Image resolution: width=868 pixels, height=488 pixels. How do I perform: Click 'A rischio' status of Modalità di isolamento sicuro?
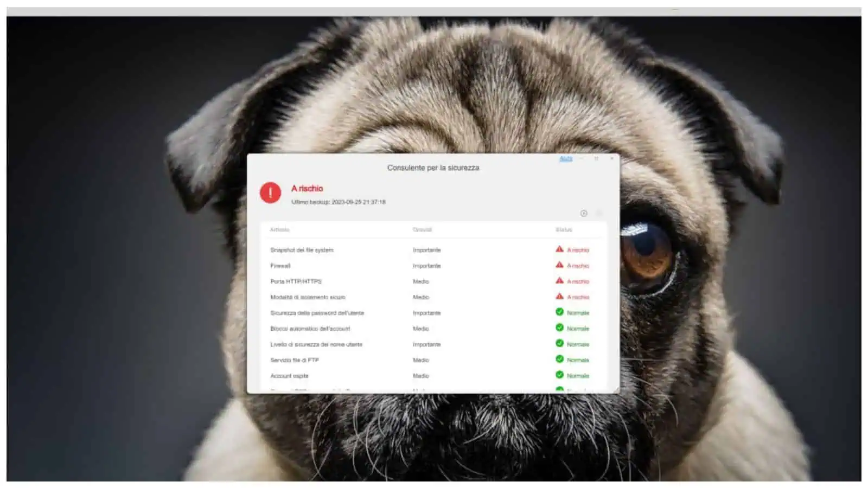pyautogui.click(x=578, y=297)
